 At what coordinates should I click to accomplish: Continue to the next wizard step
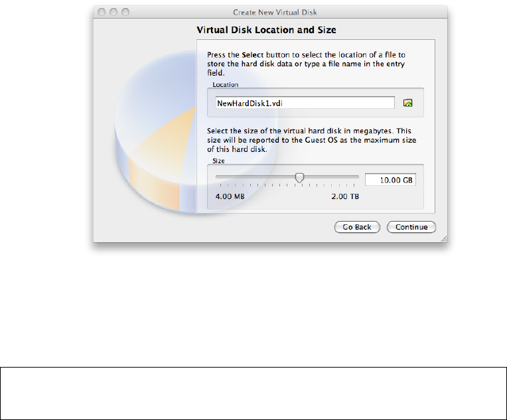[411, 227]
